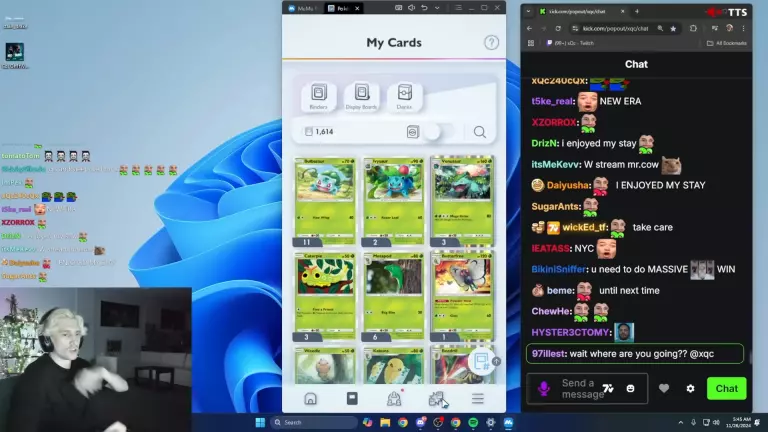The width and height of the screenshot is (768, 432).
Task: Click the Send a message input field
Action: [587, 388]
